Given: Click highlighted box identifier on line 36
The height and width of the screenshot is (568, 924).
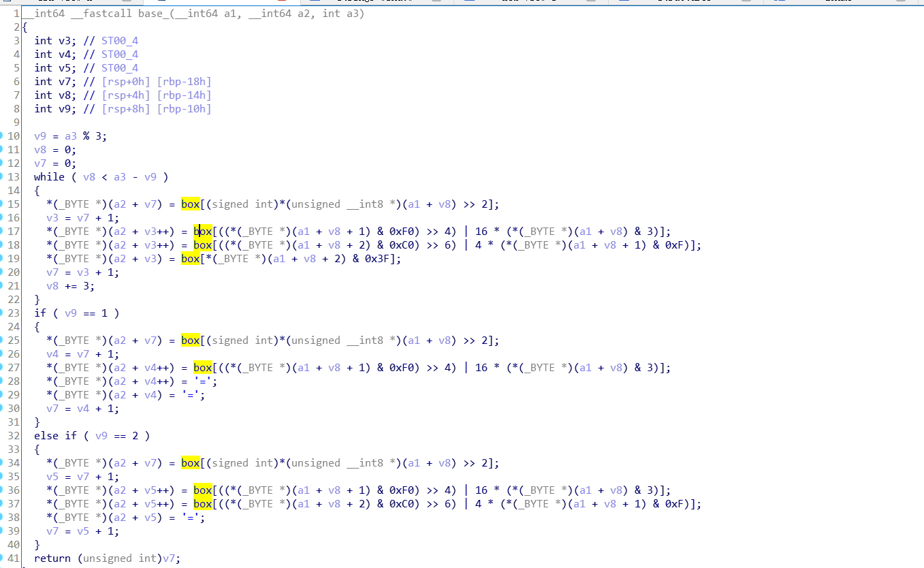Looking at the screenshot, I should coord(203,490).
